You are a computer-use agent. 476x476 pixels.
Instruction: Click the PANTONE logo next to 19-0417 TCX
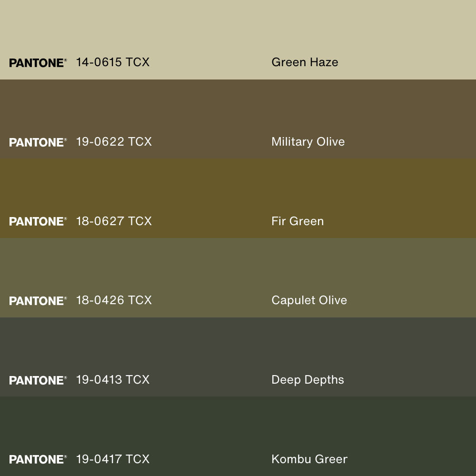(x=38, y=459)
